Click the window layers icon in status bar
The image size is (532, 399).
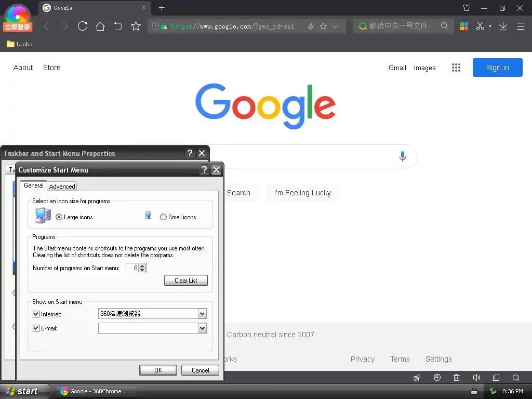(x=496, y=378)
